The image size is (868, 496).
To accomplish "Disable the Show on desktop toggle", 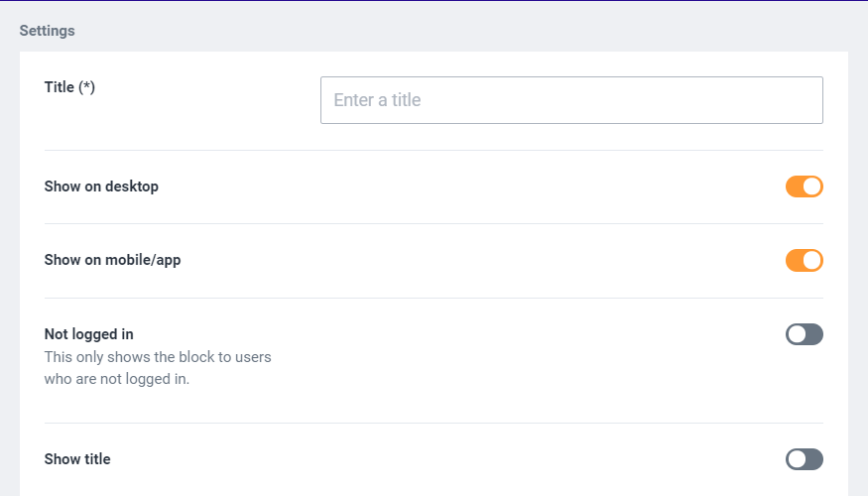I will pyautogui.click(x=805, y=186).
